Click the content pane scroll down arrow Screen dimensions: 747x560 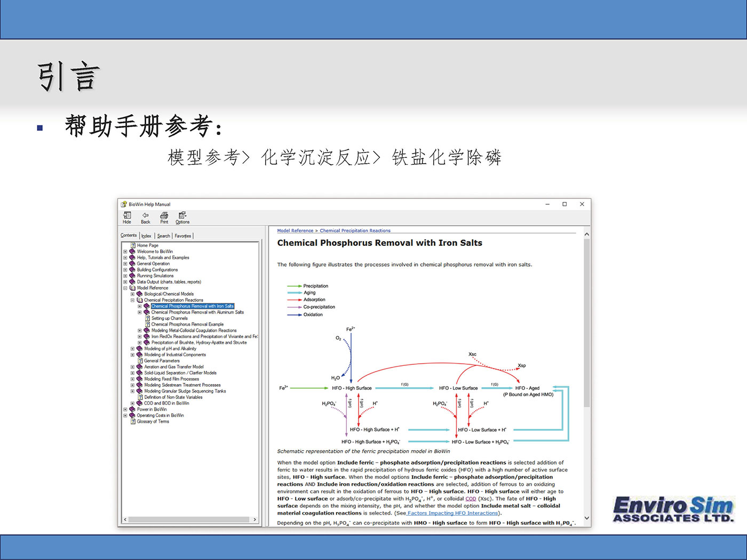click(586, 518)
